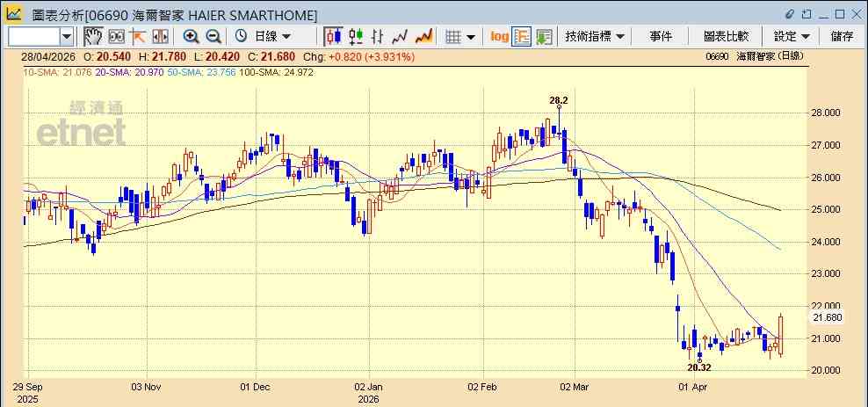Image resolution: width=868 pixels, height=407 pixels.
Task: Open the stock code combo box arrow
Action: pyautogui.click(x=67, y=37)
